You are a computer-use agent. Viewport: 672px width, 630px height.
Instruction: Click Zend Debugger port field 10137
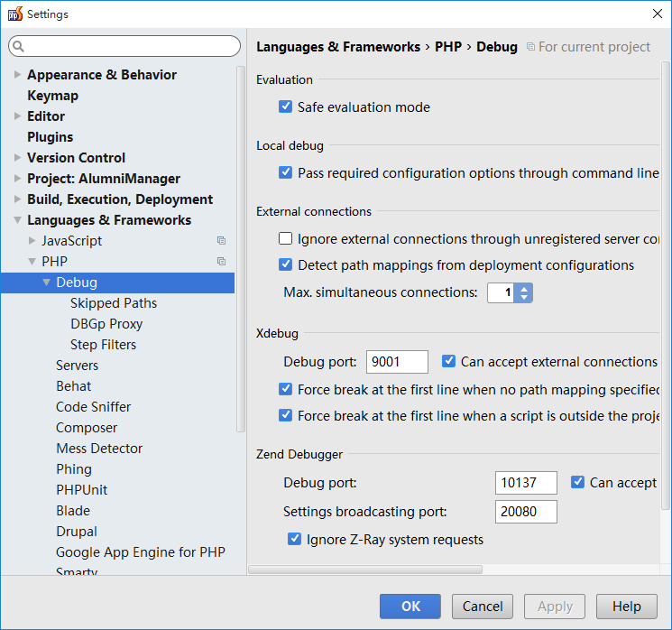point(526,483)
